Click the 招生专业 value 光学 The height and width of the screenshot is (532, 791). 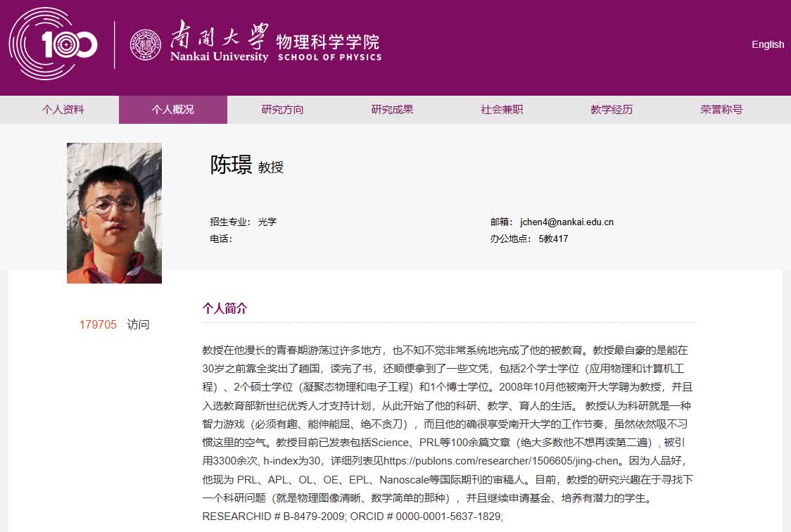point(267,222)
